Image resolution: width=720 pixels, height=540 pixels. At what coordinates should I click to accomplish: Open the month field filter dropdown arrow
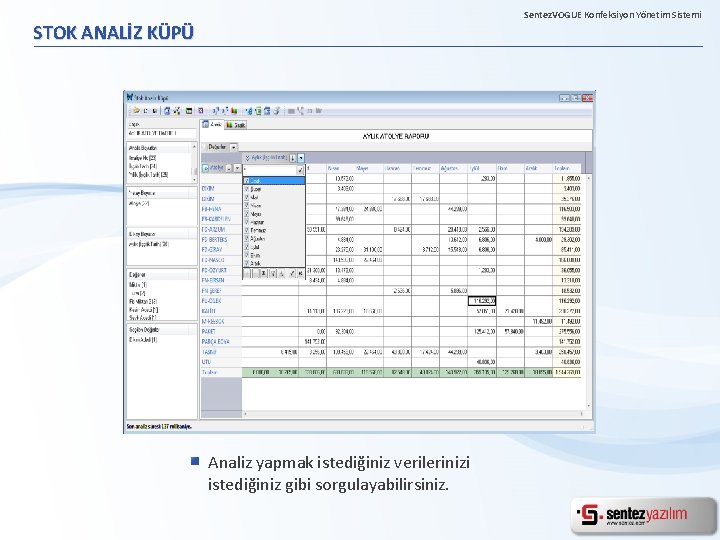point(301,158)
